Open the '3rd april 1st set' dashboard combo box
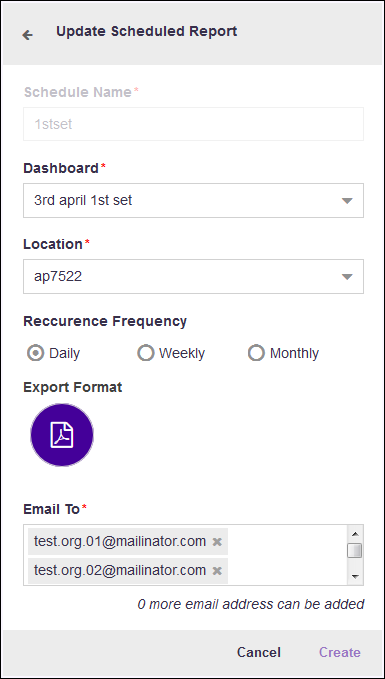Screen dimensions: 385x679 (x=193, y=200)
